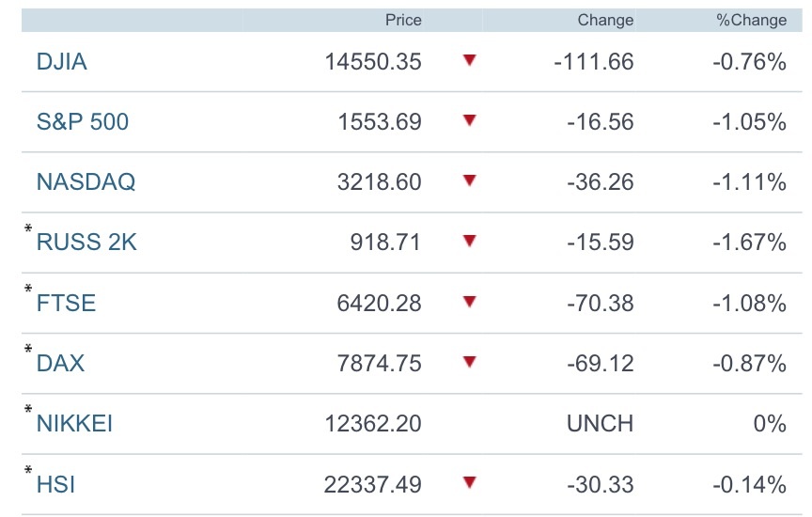Click the DAX down arrow indicator
The height and width of the screenshot is (517, 812).
click(x=470, y=362)
